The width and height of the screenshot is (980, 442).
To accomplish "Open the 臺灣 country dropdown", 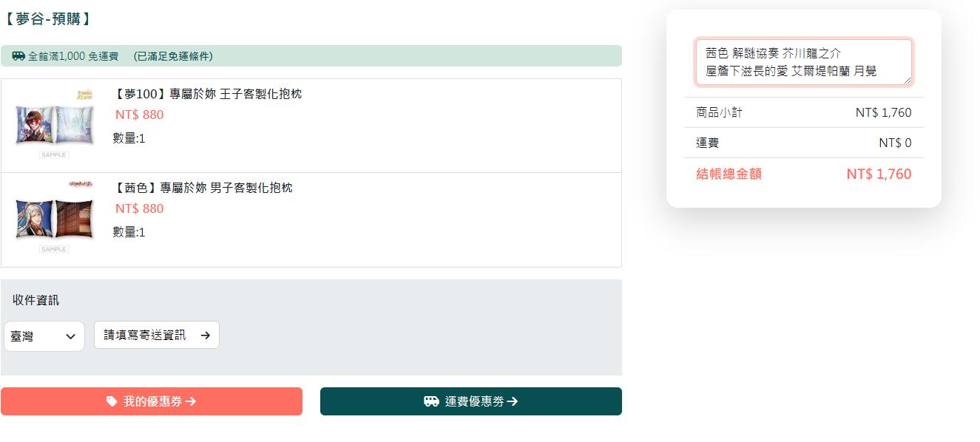I will coord(44,336).
